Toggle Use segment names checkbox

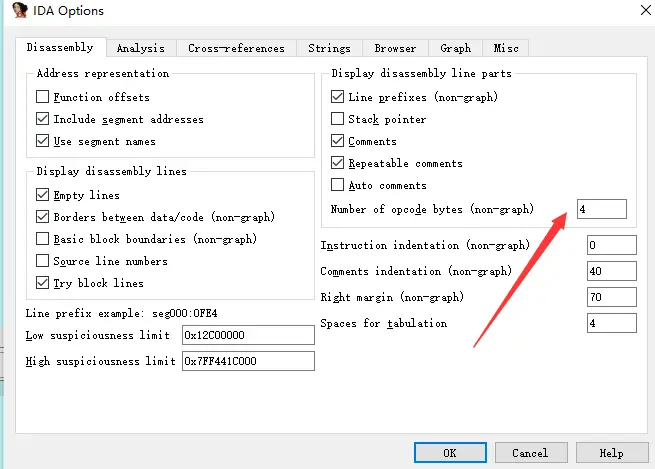(43, 141)
